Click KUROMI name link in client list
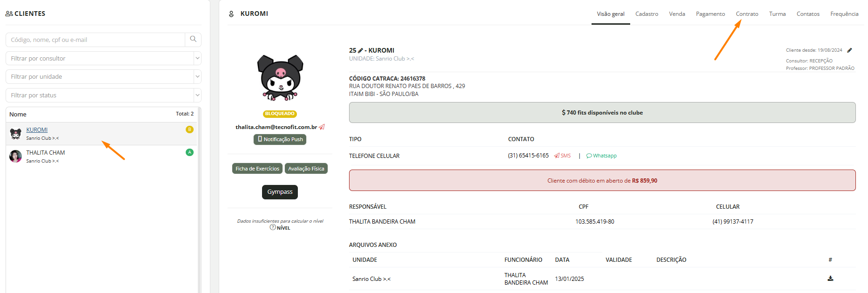868x293 pixels. pos(37,130)
